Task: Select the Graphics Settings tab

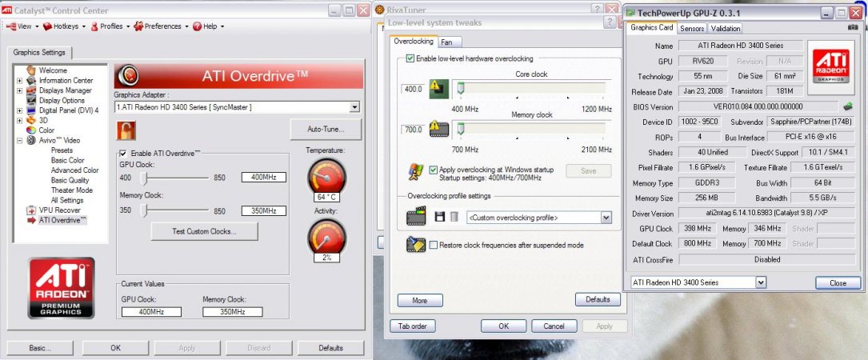Action: 39,53
